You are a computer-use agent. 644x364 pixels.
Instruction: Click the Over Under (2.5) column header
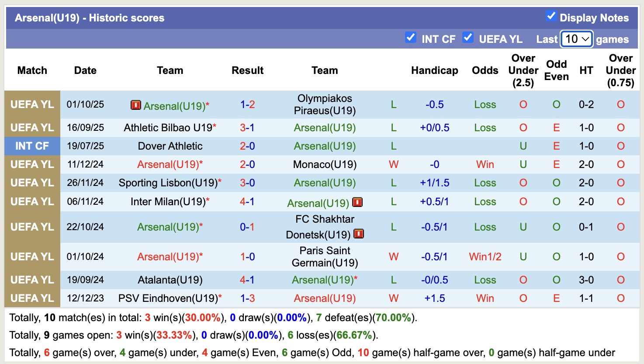point(523,70)
